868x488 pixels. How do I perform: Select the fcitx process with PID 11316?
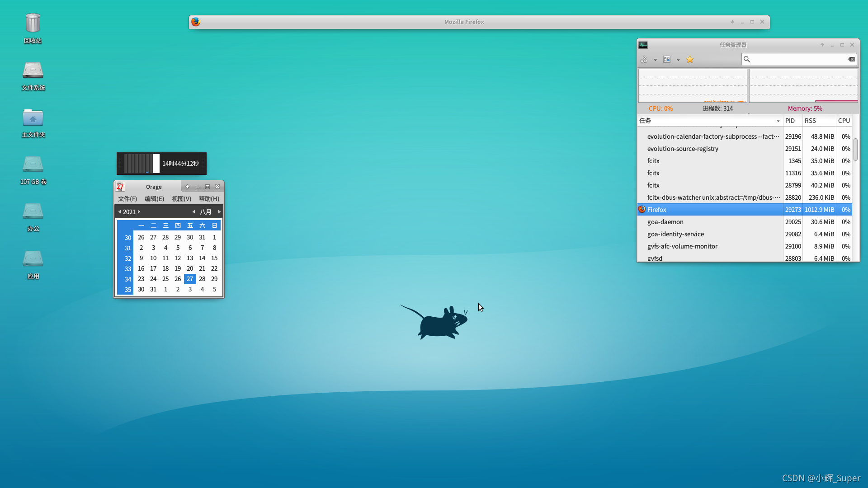tap(745, 173)
